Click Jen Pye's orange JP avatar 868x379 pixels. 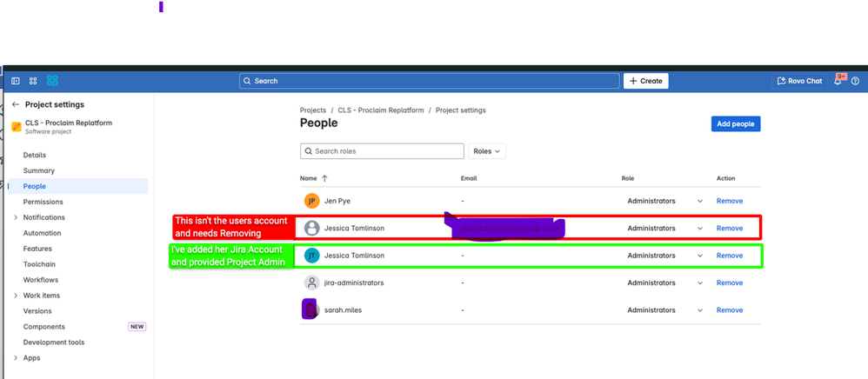pos(312,201)
